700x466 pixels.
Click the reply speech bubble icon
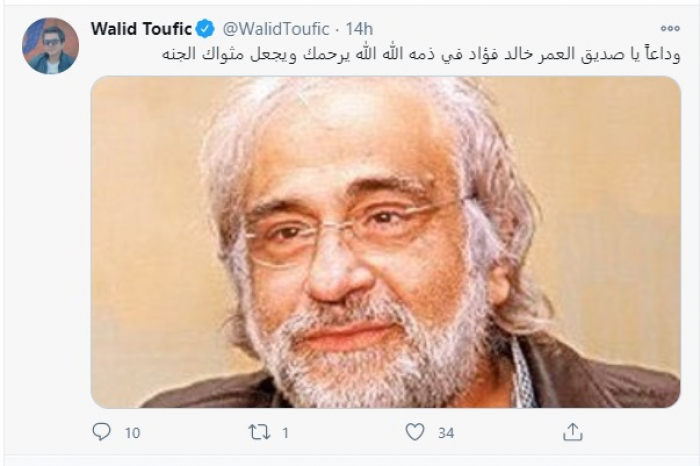click(101, 432)
